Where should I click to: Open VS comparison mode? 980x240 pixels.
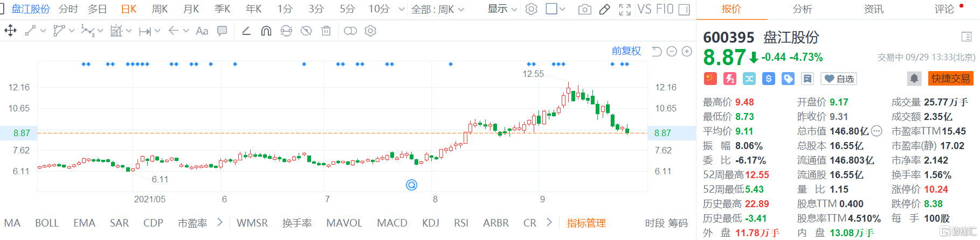click(x=644, y=9)
